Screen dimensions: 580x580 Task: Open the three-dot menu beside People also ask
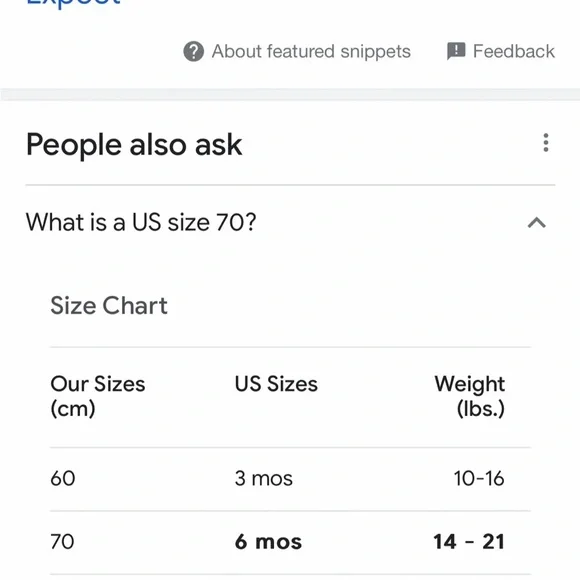pyautogui.click(x=546, y=143)
